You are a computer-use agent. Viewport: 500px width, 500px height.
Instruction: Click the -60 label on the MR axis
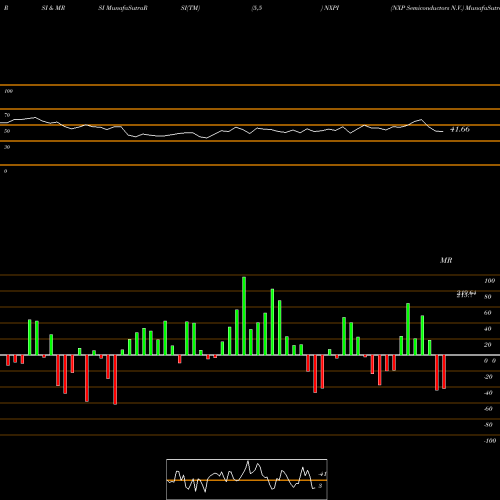(488, 409)
